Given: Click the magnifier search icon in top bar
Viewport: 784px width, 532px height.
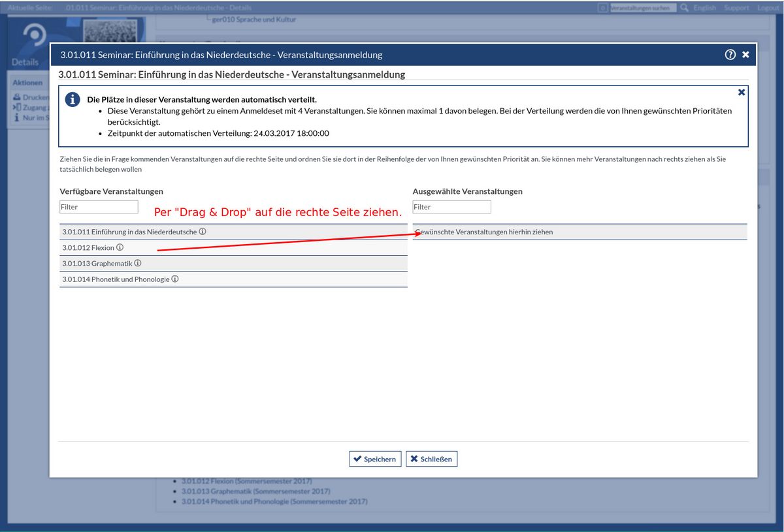Looking at the screenshot, I should [x=684, y=8].
